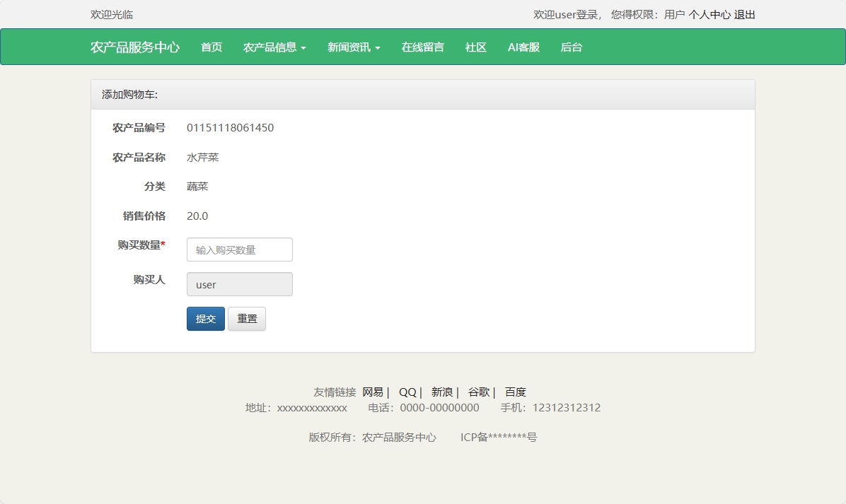The height and width of the screenshot is (504, 846).
Task: Visit the 新浪 footer link
Action: pyautogui.click(x=442, y=392)
